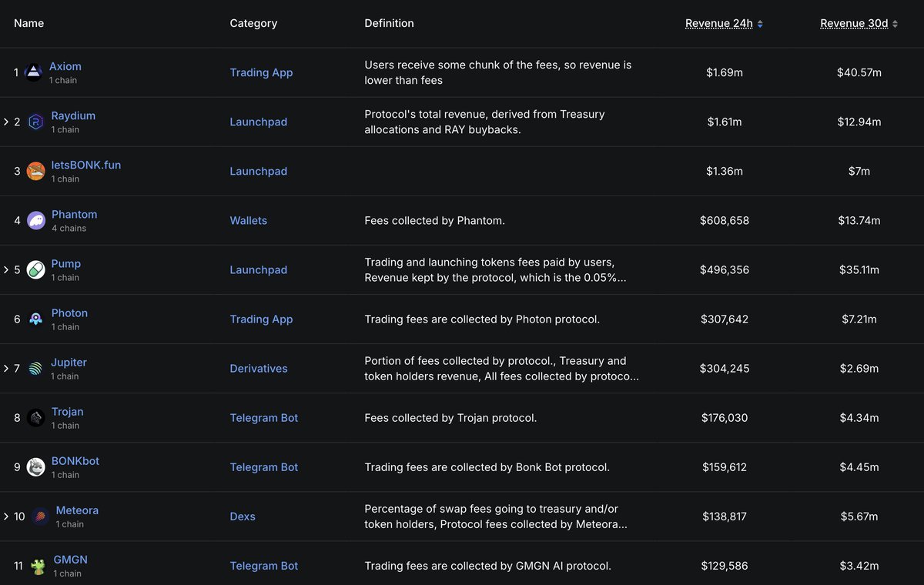The width and height of the screenshot is (924, 585).
Task: Click Telegram Bot category for GMGN
Action: point(264,565)
